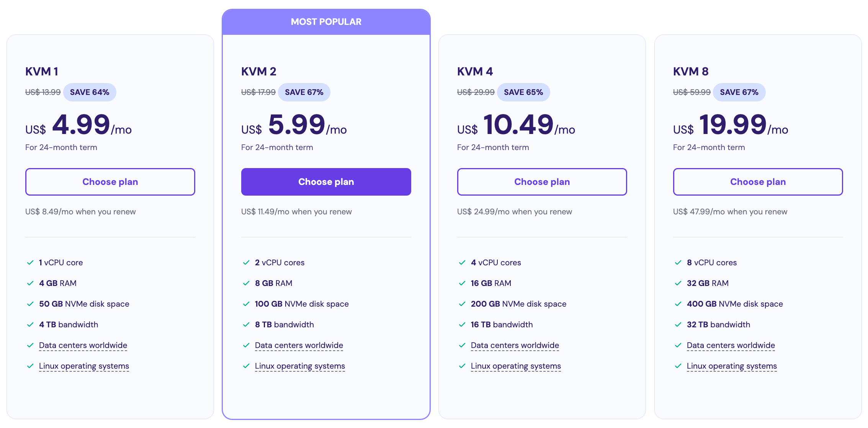Click the checkmark beside 1 vCPU core
This screenshot has height=428, width=868.
(30, 263)
